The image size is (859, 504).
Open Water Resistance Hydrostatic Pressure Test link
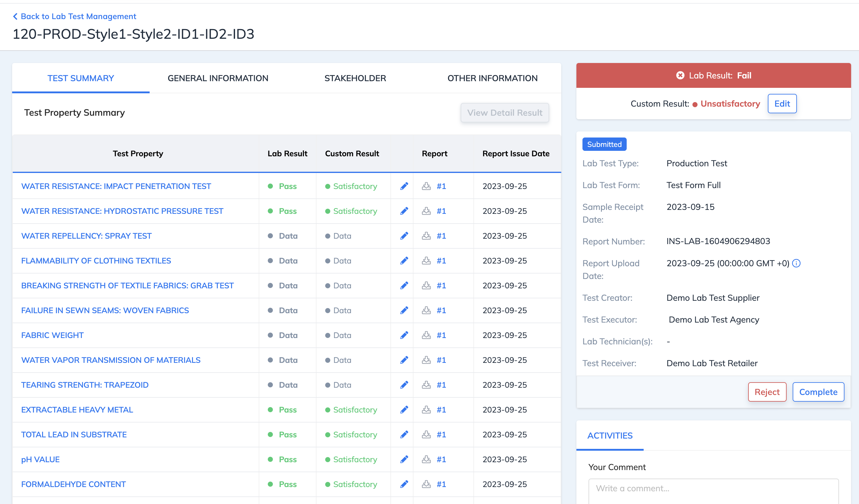(122, 211)
